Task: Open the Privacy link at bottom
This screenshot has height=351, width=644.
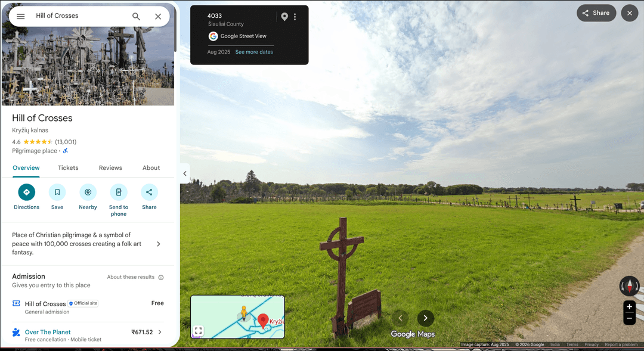Action: tap(592, 344)
